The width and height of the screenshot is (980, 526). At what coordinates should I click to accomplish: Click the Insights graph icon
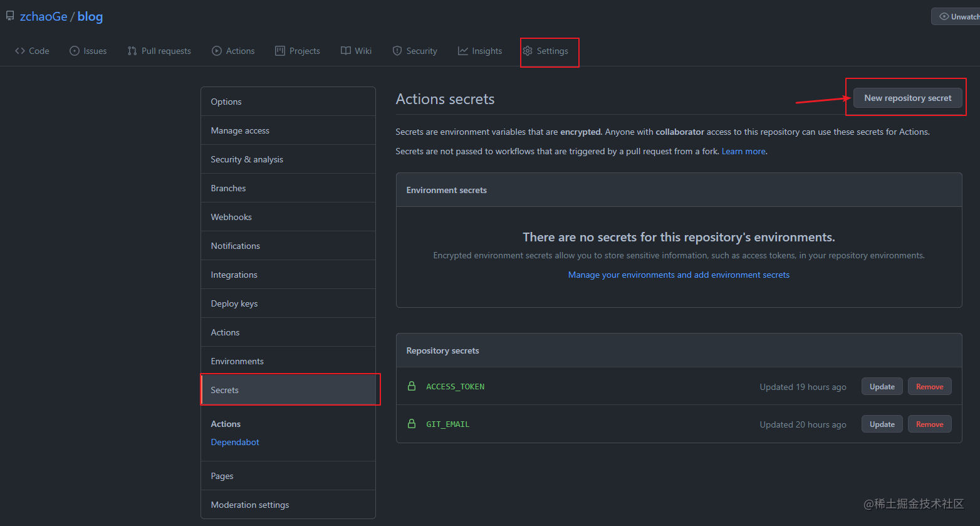point(463,51)
